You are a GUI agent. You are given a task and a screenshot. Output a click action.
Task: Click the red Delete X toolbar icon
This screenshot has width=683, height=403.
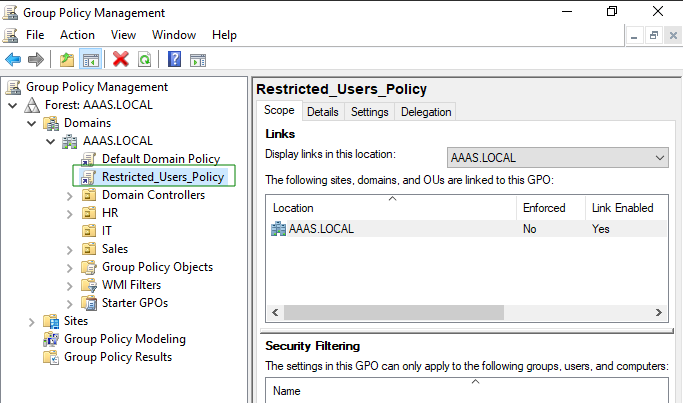point(121,59)
